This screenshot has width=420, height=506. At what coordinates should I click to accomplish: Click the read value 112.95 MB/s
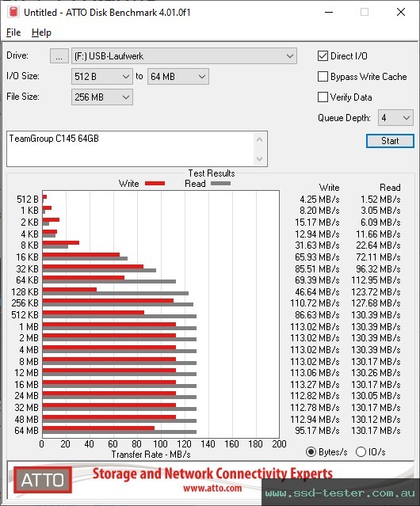click(x=376, y=280)
